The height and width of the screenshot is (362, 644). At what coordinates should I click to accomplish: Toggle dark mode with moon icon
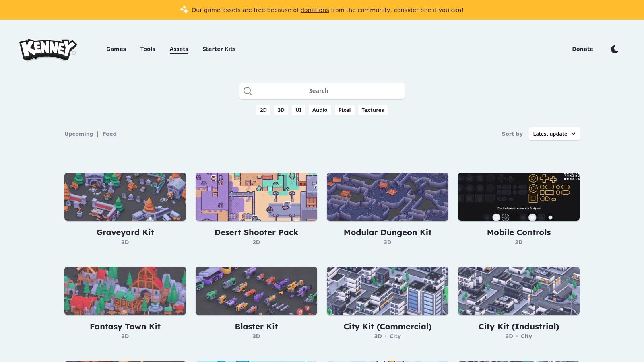coord(614,49)
